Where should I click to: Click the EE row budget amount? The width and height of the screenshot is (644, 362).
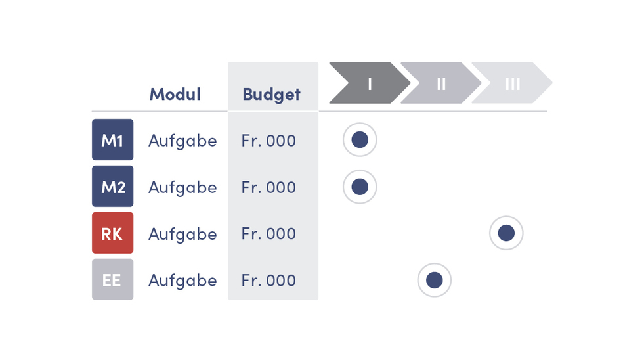268,281
